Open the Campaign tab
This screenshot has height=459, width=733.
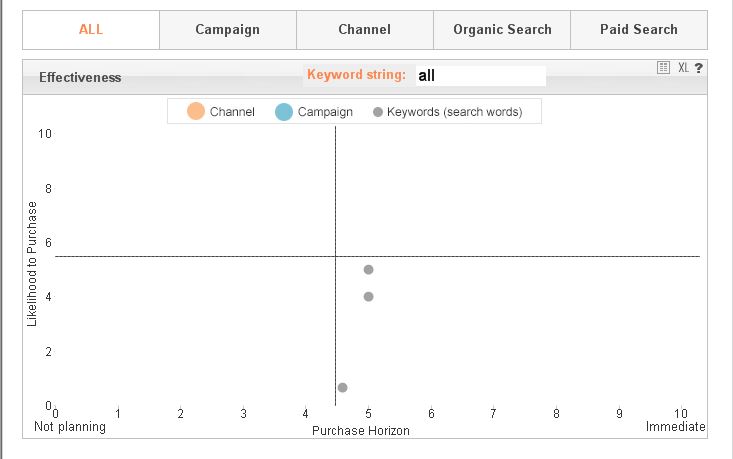pos(228,30)
